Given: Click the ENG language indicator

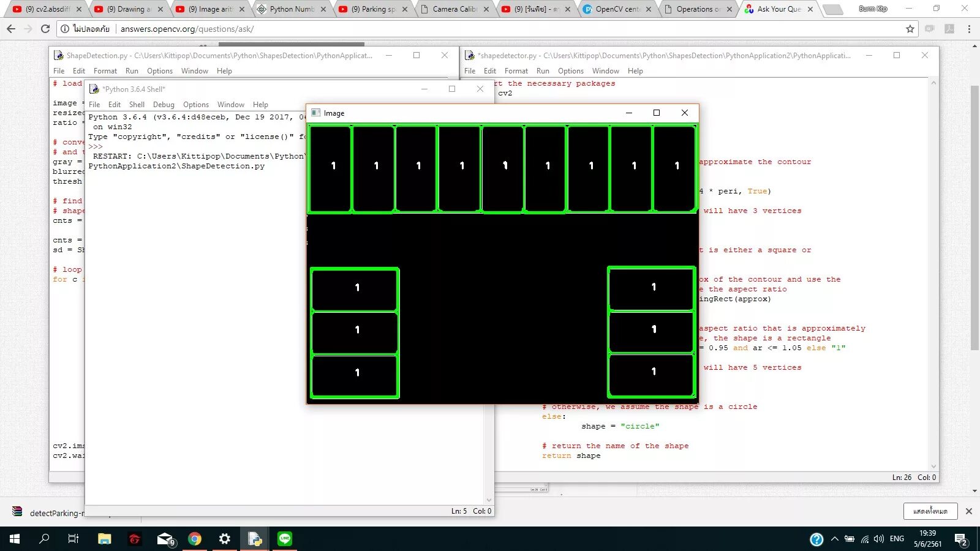Looking at the screenshot, I should click(x=897, y=539).
